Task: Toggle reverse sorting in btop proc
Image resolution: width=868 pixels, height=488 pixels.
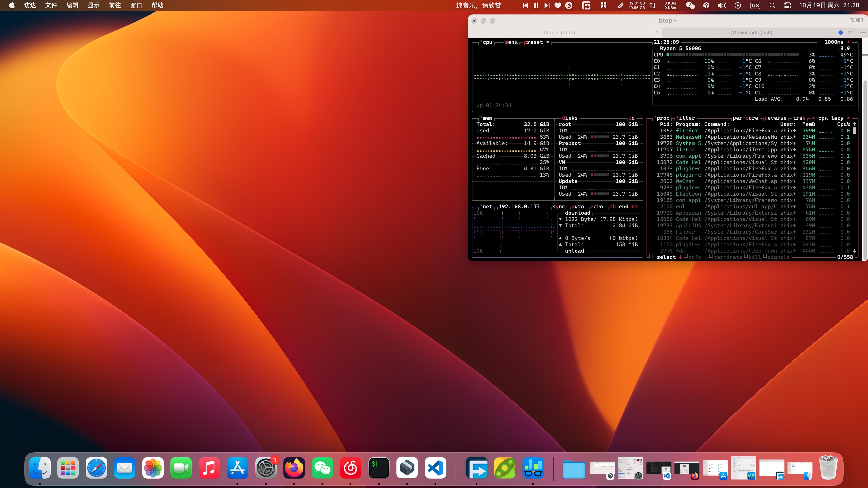Action: click(x=775, y=118)
